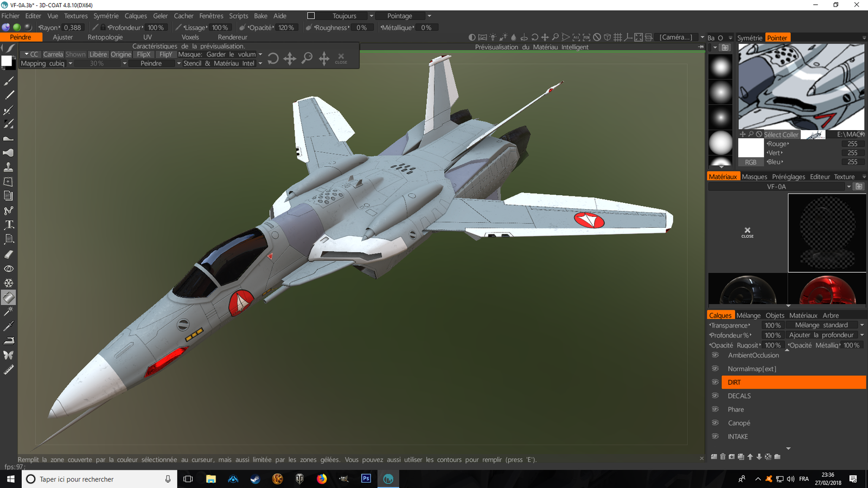The image size is (868, 488).
Task: Select the red shiny material thumbnail
Action: click(x=827, y=290)
